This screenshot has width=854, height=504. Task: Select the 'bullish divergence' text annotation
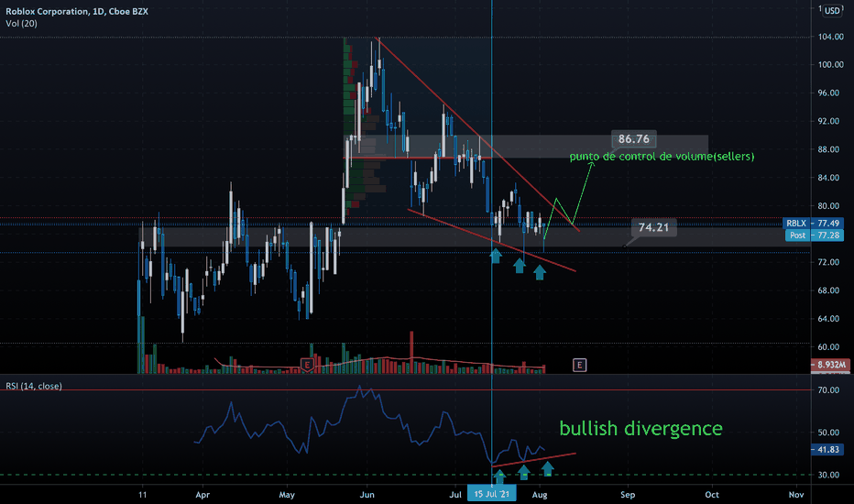(641, 428)
